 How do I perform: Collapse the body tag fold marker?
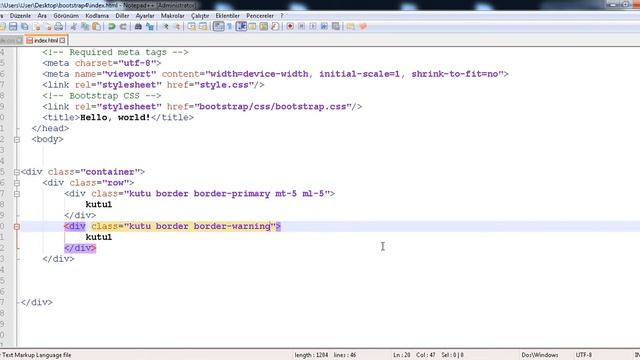(17, 140)
